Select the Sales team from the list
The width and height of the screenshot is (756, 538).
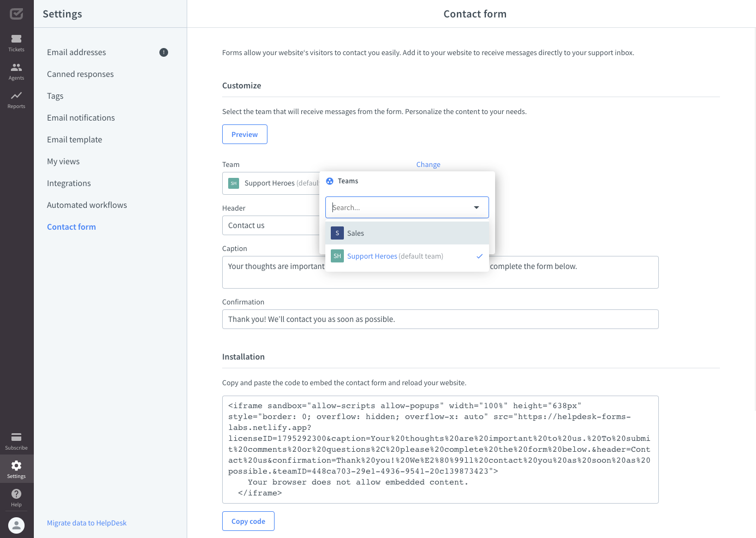(x=355, y=233)
